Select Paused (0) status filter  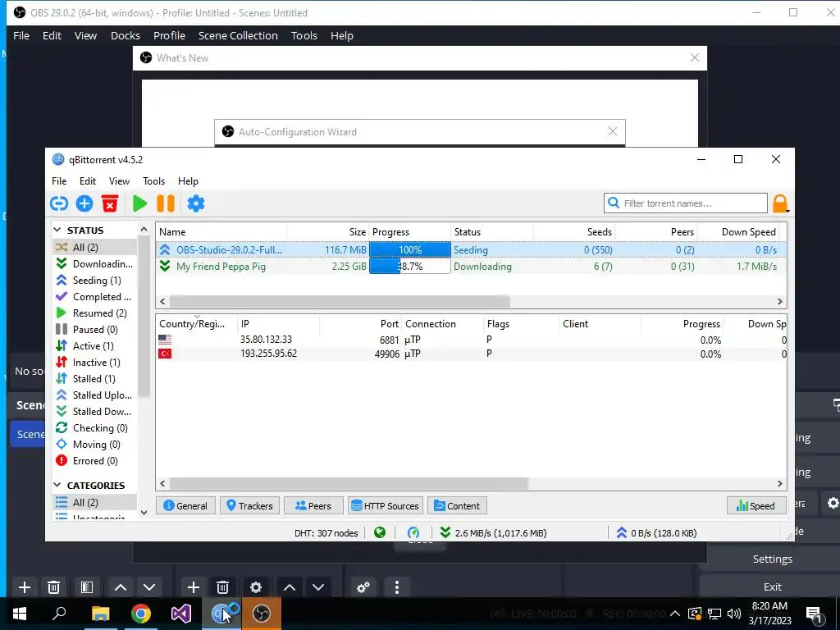[94, 330]
